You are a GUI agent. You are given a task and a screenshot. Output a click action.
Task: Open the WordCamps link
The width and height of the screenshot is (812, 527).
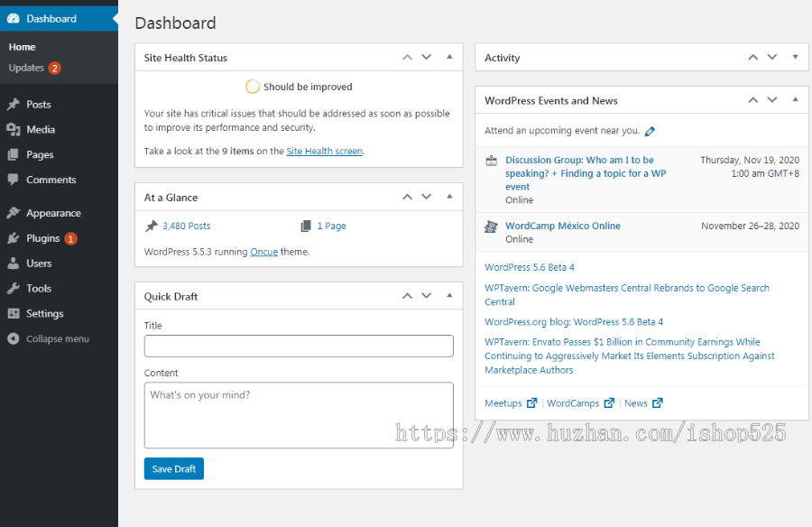pos(573,403)
